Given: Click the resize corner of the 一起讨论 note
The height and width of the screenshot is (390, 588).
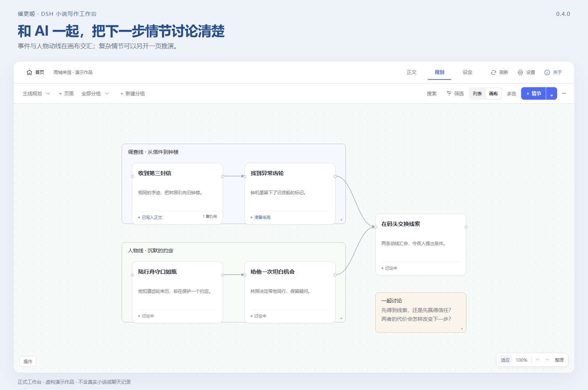Looking at the screenshot, I should (462, 328).
